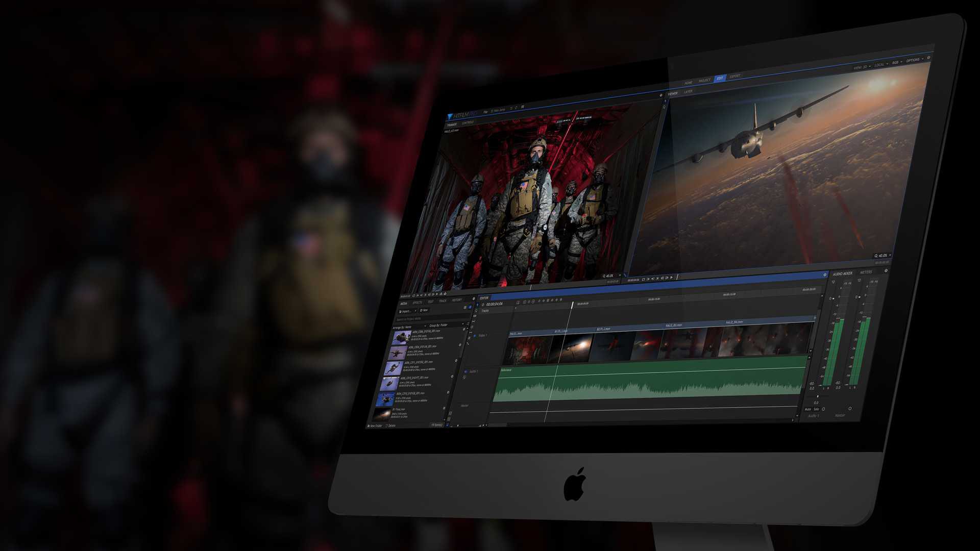980x551 pixels.
Task: Adjust the Audio 1 pan slider
Action: [818, 396]
